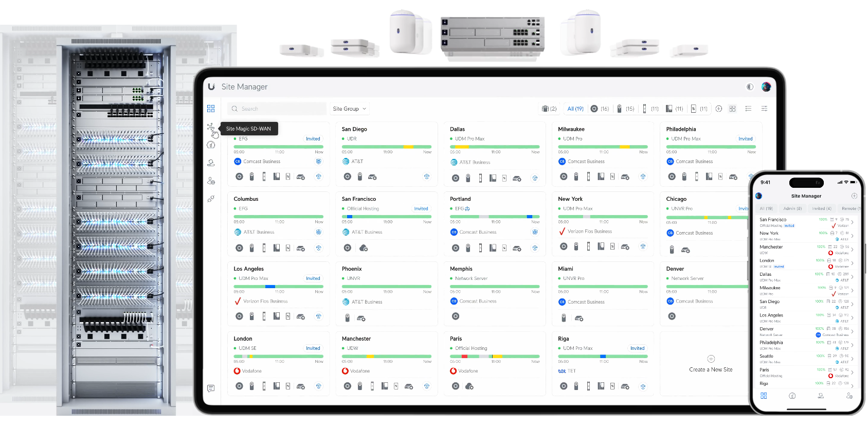Click the Invited badge on the Los Angeles card

coord(313,278)
